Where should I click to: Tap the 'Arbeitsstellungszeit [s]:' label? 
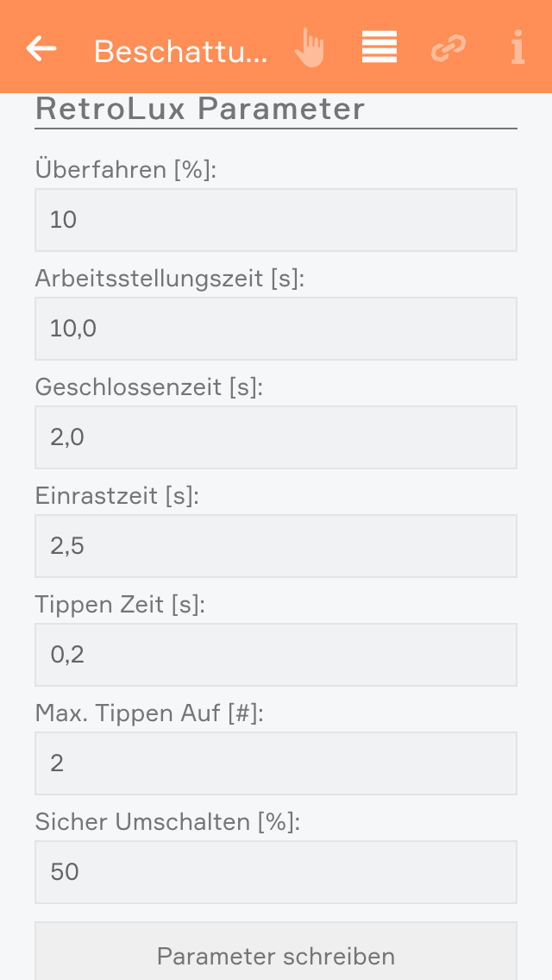click(x=171, y=279)
